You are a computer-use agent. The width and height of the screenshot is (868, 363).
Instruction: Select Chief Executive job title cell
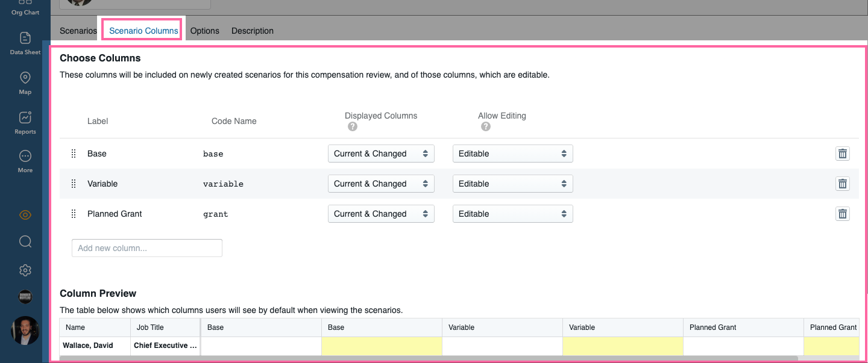[x=165, y=346]
